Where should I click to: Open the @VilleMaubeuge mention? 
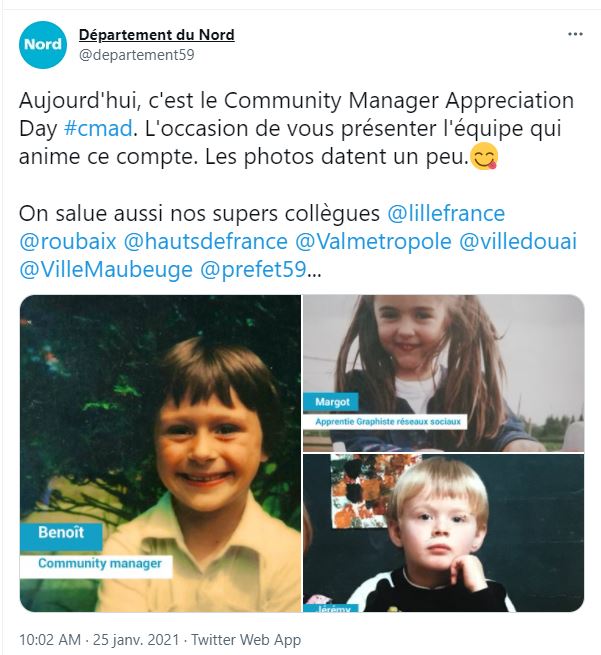click(x=106, y=270)
